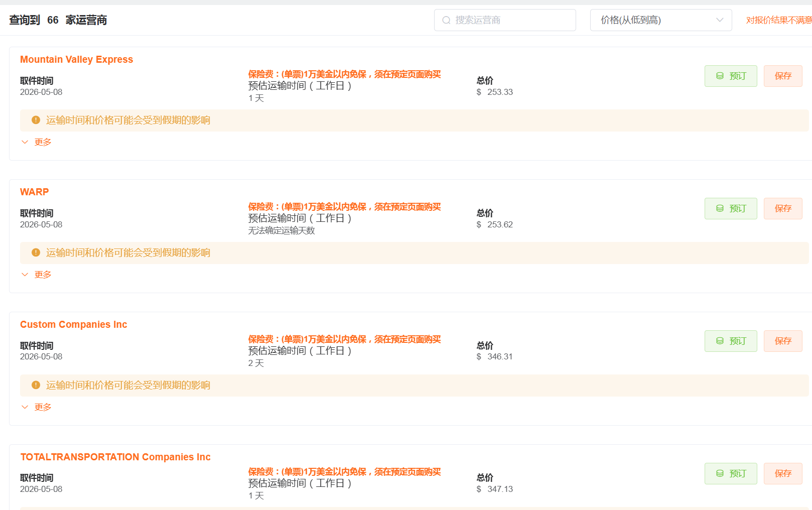Screen dimensions: 812x510
Task: Click warning icon in the WARP holiday notice
Action: (x=36, y=252)
